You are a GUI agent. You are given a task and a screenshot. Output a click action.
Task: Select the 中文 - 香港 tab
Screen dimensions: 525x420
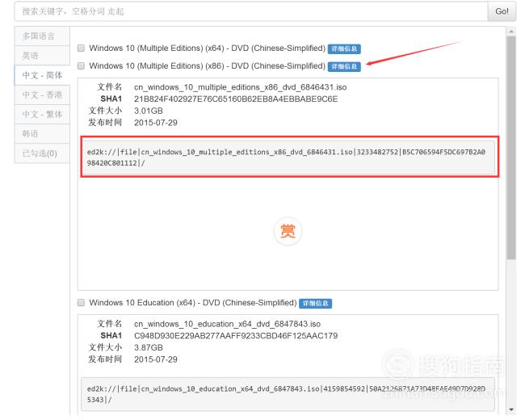tap(42, 94)
